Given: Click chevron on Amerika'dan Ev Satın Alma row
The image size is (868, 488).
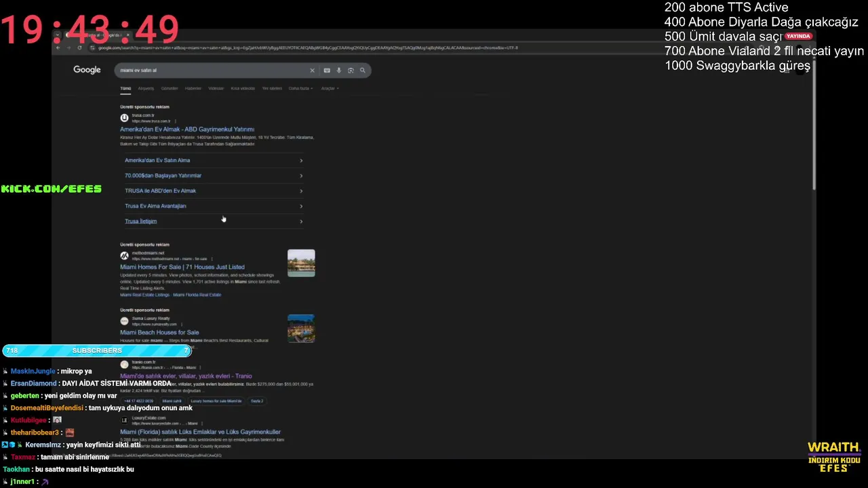Looking at the screenshot, I should click(301, 161).
